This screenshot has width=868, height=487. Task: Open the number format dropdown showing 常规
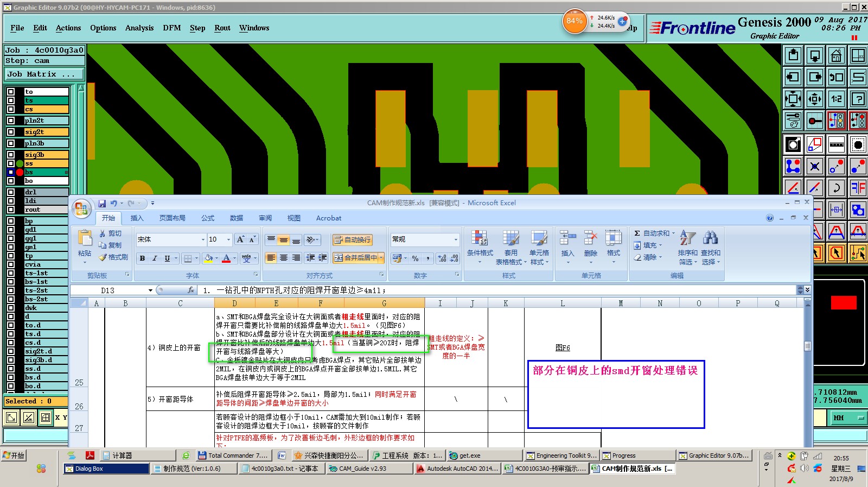pyautogui.click(x=456, y=239)
